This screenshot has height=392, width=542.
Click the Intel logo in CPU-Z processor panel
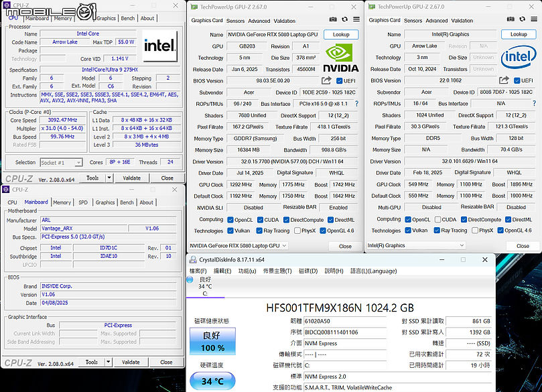click(x=160, y=46)
